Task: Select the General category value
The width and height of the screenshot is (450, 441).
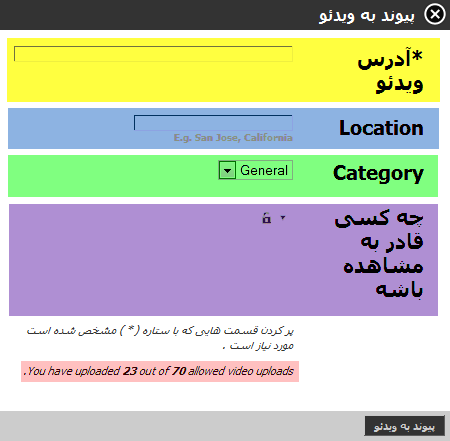Action: (264, 170)
